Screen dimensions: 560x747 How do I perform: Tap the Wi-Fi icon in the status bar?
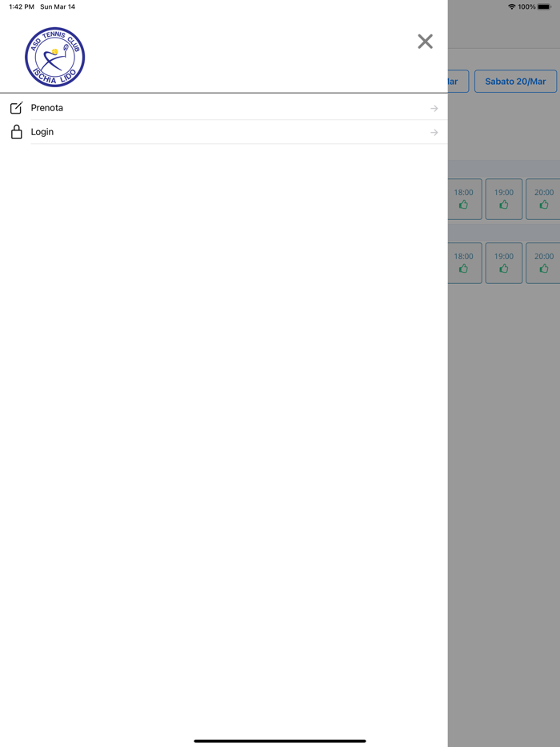[512, 6]
